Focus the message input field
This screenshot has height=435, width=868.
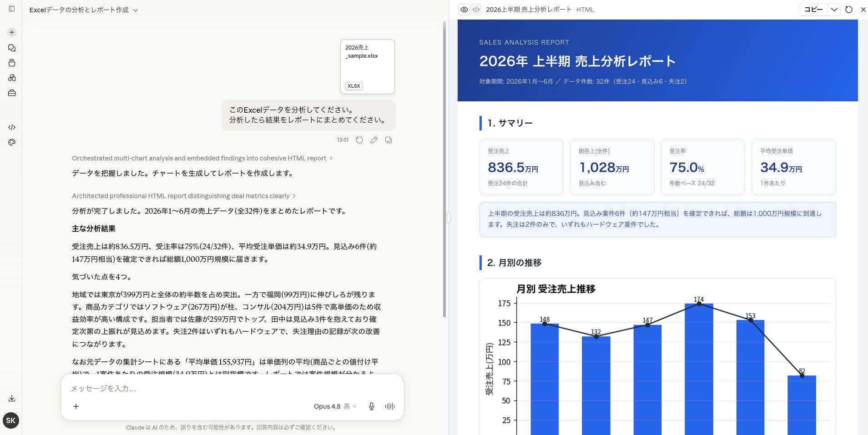(232, 389)
